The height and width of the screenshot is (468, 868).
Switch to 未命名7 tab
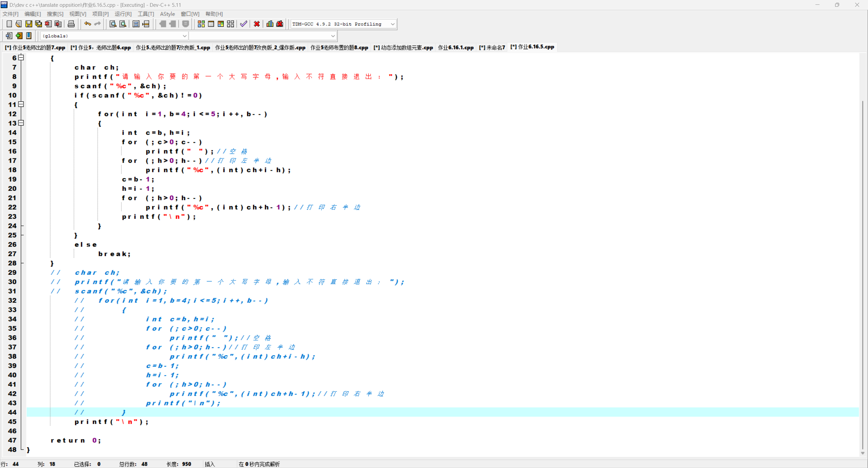[x=492, y=47]
